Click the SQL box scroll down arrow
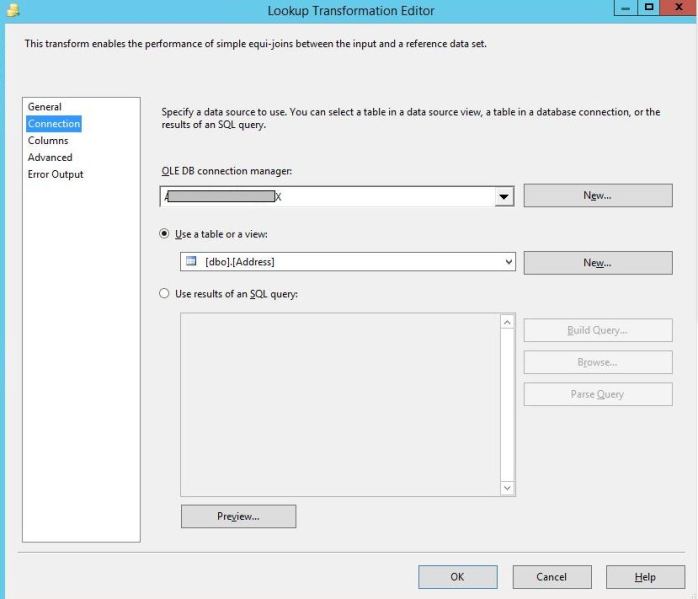This screenshot has width=698, height=599. 507,488
